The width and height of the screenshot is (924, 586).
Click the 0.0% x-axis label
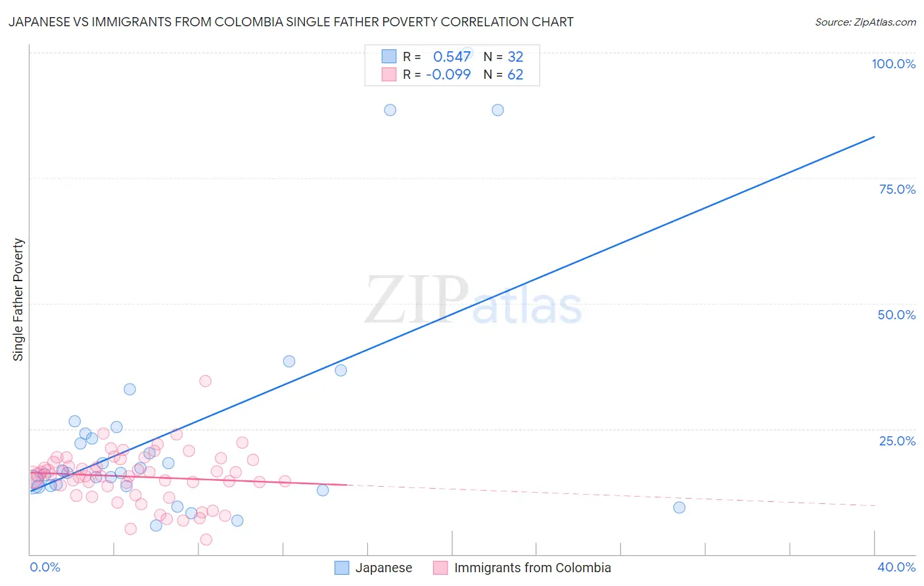45,567
